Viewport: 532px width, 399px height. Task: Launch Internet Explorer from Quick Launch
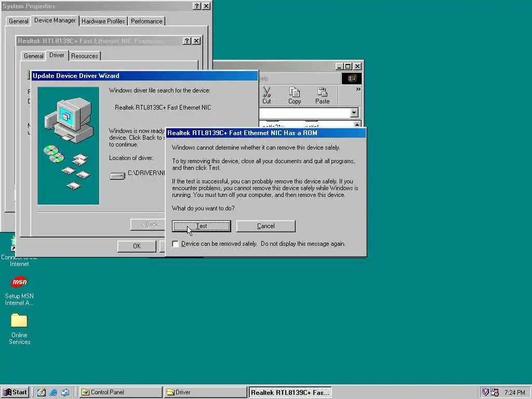[x=54, y=393]
